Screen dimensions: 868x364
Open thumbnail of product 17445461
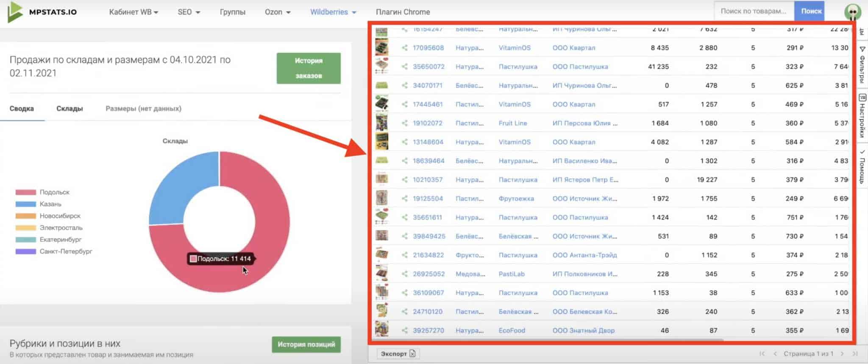tap(382, 104)
